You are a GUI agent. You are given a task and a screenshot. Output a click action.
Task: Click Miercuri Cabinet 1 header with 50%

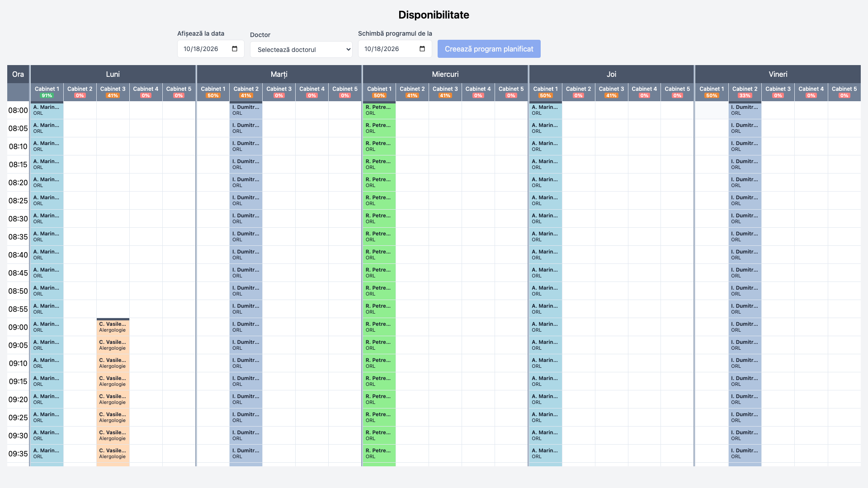pyautogui.click(x=379, y=92)
